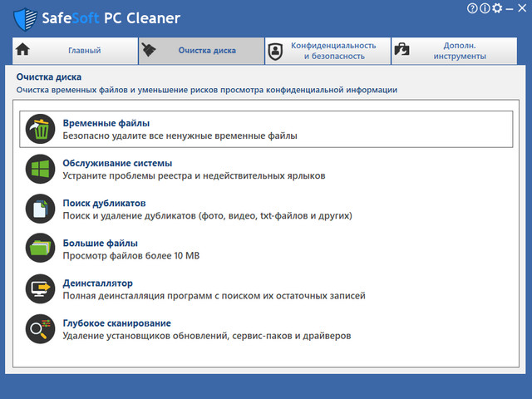Open the Большие файлы title link
532x399 pixels.
(x=100, y=243)
